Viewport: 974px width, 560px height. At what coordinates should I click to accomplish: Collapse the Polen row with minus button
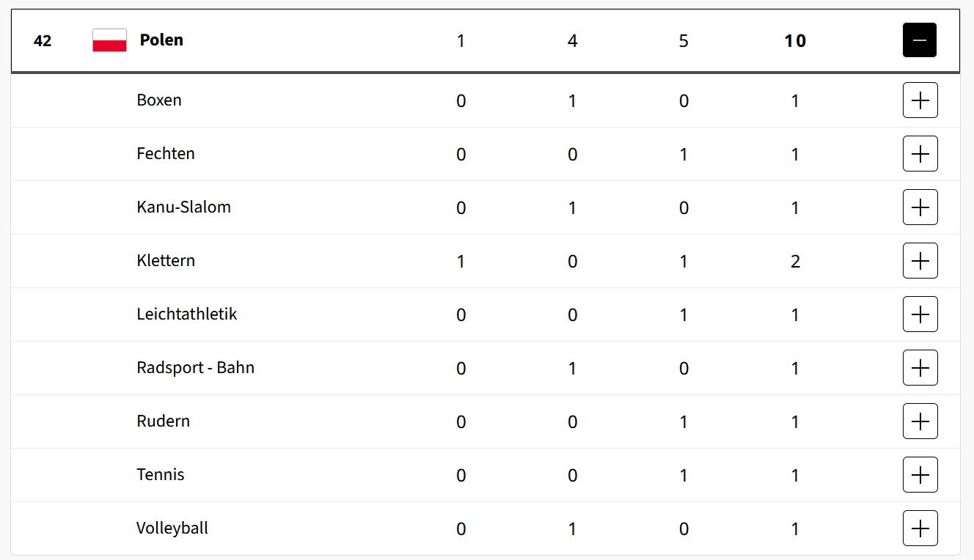click(920, 40)
